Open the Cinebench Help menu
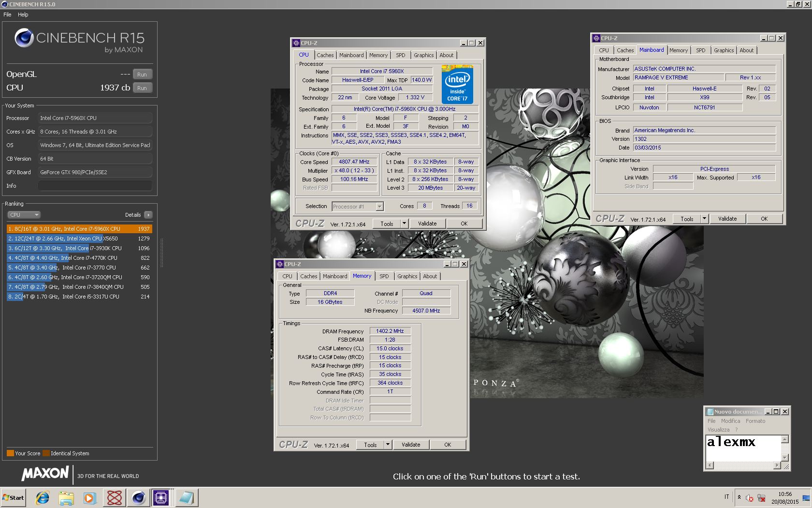Screen dimensions: 812x508 (23, 15)
